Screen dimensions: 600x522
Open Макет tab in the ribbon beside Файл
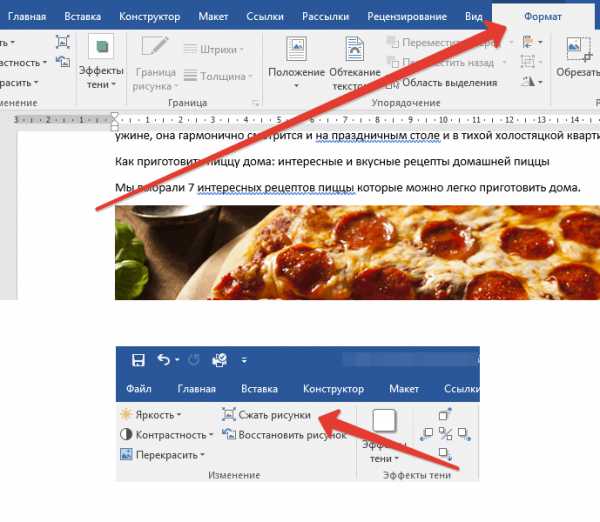coord(404,388)
